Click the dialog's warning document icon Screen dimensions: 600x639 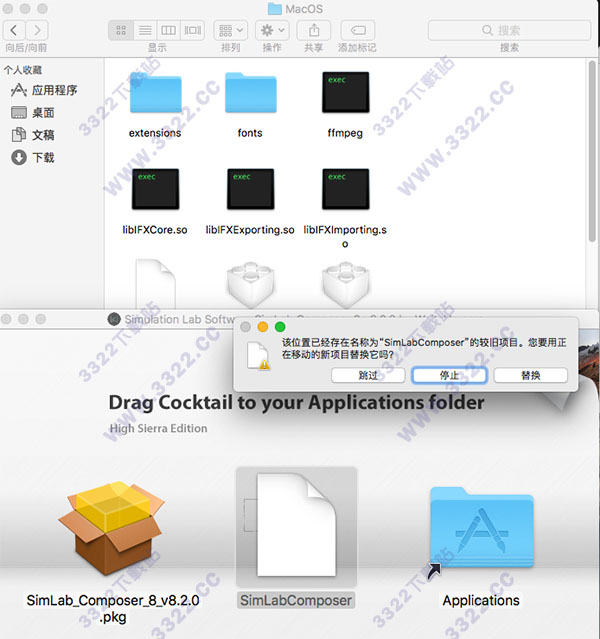click(258, 356)
